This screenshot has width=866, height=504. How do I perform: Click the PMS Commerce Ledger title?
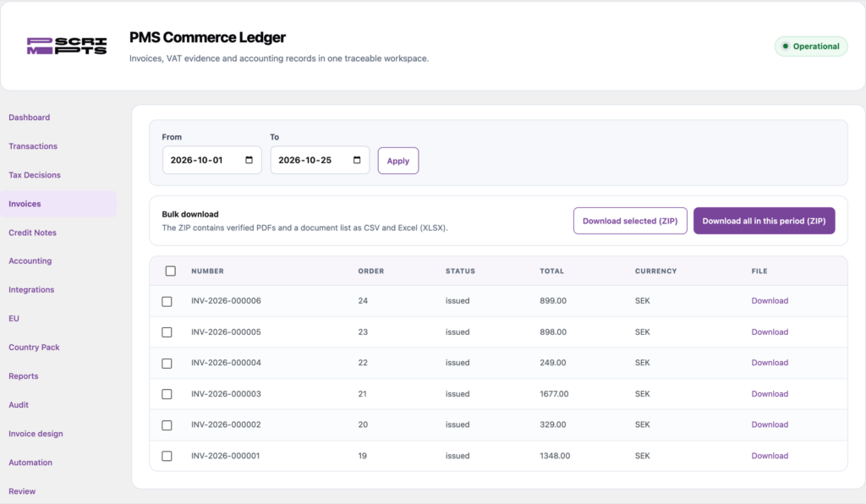pos(208,37)
